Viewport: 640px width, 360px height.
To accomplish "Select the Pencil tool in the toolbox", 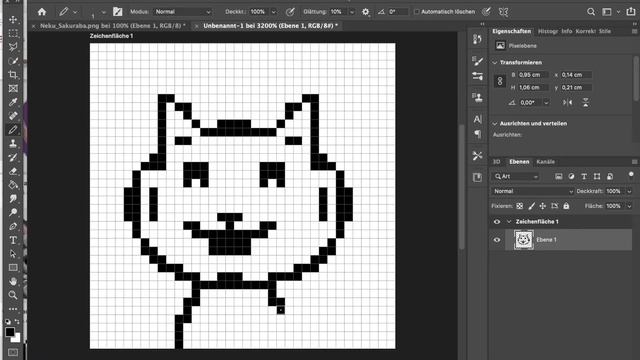I will pos(13,130).
